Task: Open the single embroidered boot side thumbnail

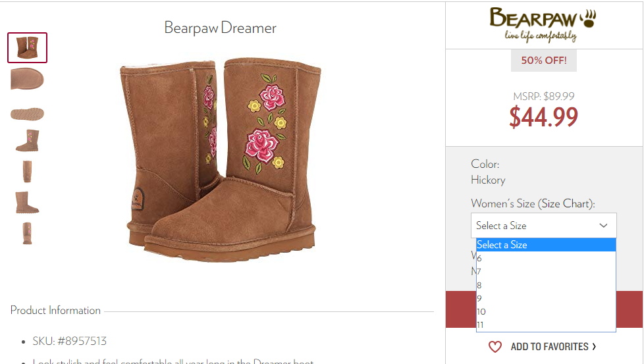Action: point(28,140)
